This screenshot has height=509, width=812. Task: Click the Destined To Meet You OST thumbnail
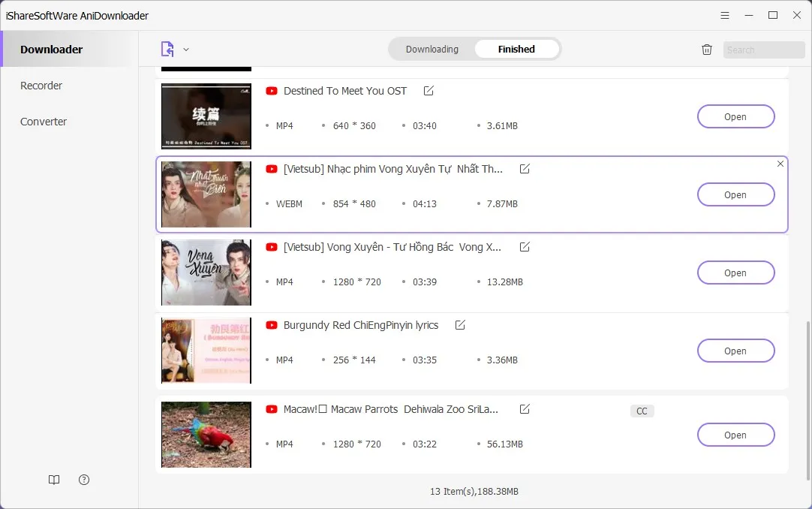(206, 116)
